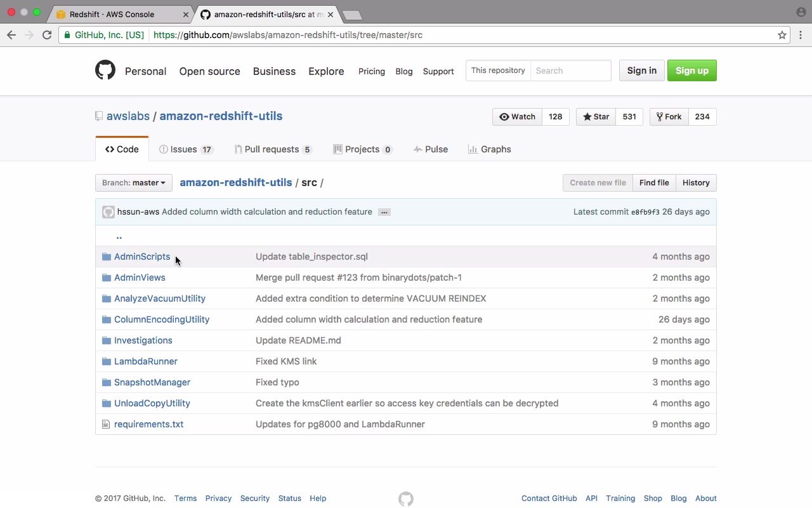This screenshot has height=508, width=812.
Task: Close the amazon-redshift-utils browser tab
Action: click(x=331, y=14)
